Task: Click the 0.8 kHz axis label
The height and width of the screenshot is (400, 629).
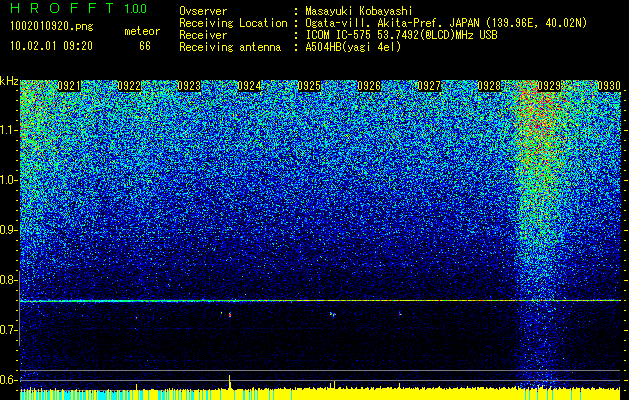Action: click(x=9, y=280)
